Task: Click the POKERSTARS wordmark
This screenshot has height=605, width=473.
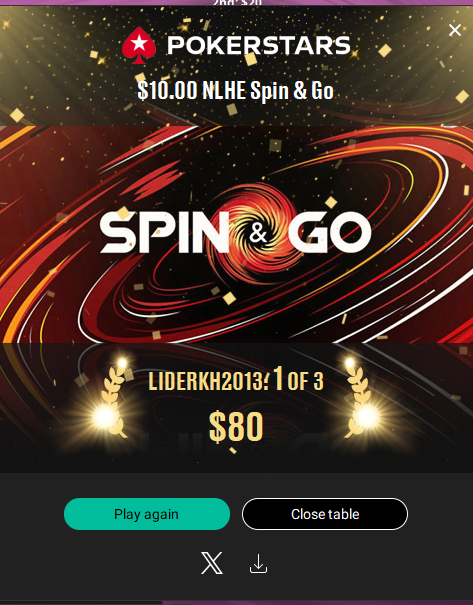Action: click(x=259, y=45)
